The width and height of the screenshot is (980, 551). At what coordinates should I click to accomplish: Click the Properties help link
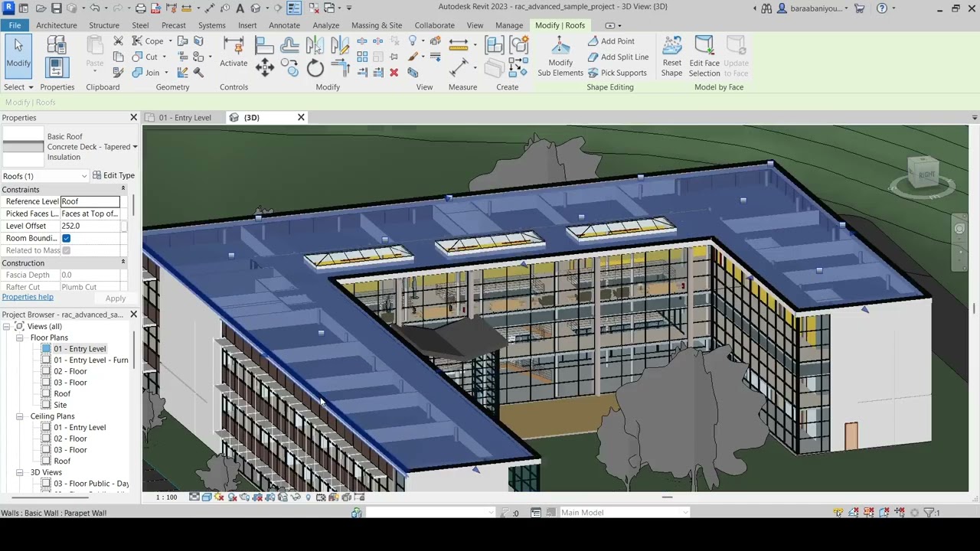(x=28, y=297)
